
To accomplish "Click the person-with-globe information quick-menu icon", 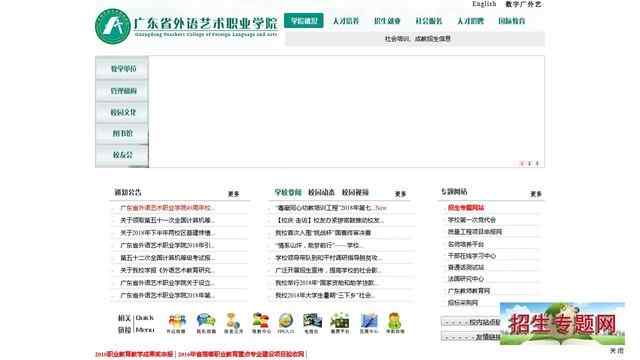I will (233, 321).
